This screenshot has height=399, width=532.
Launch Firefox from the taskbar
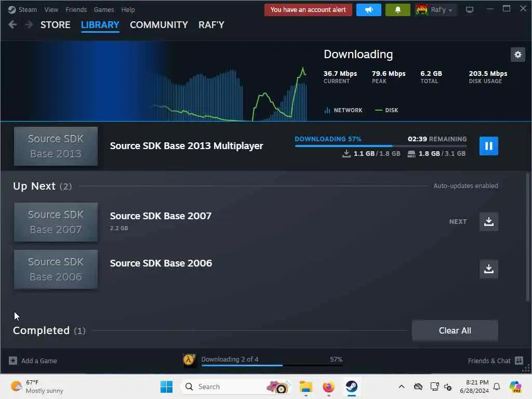[328, 387]
